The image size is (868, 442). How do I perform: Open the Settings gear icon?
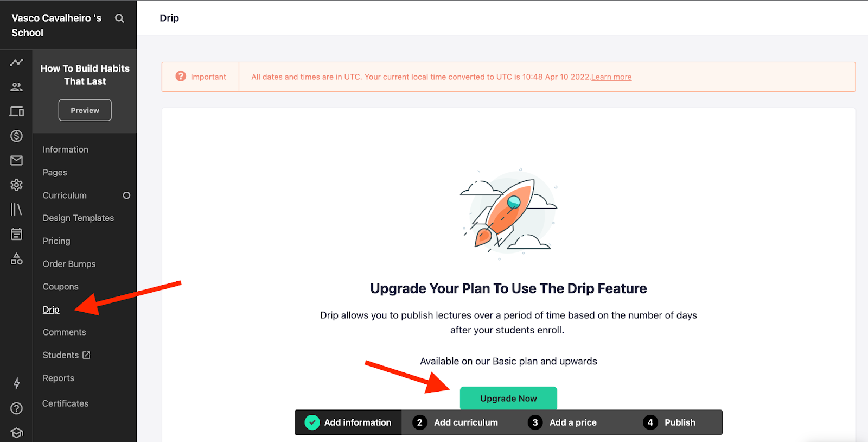[16, 185]
